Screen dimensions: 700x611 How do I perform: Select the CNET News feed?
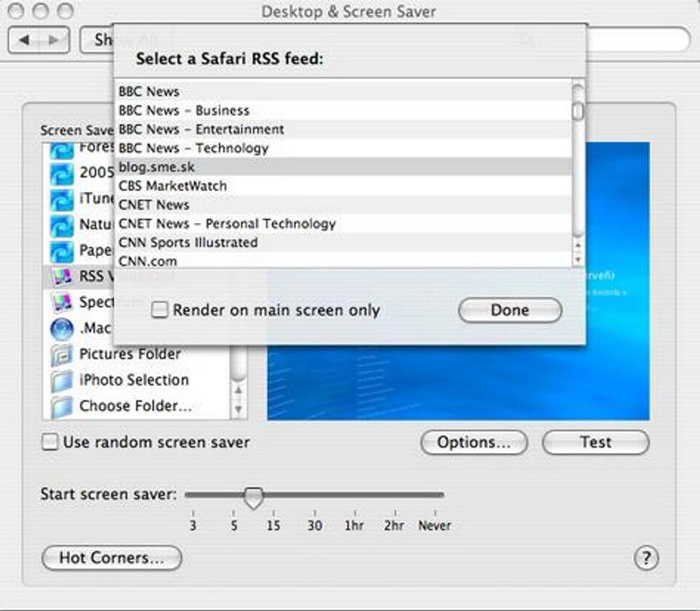[344, 204]
